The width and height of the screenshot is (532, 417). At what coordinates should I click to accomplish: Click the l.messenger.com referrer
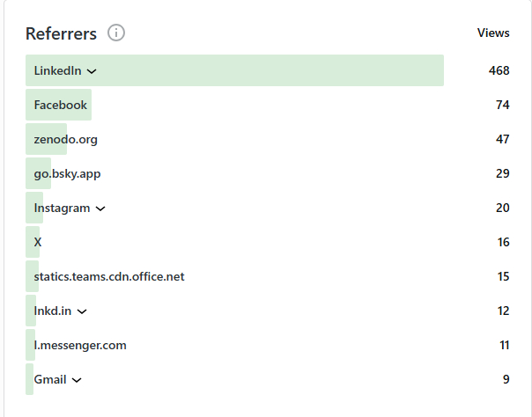(80, 345)
